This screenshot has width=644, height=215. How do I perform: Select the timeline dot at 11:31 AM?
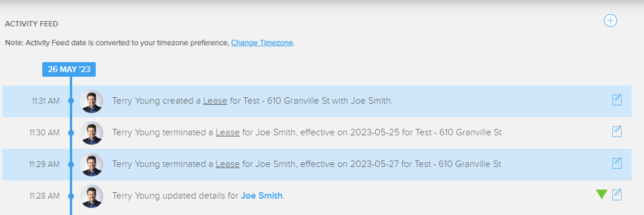[70, 101]
